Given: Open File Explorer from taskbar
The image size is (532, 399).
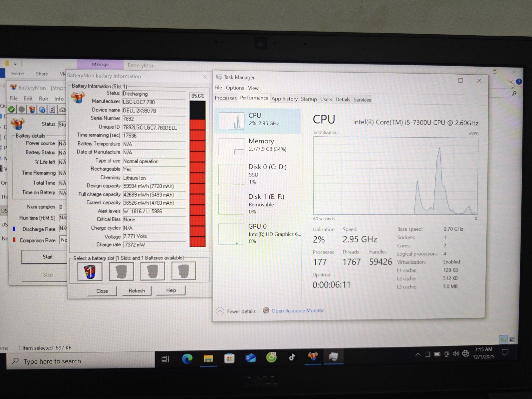Looking at the screenshot, I should click(208, 358).
